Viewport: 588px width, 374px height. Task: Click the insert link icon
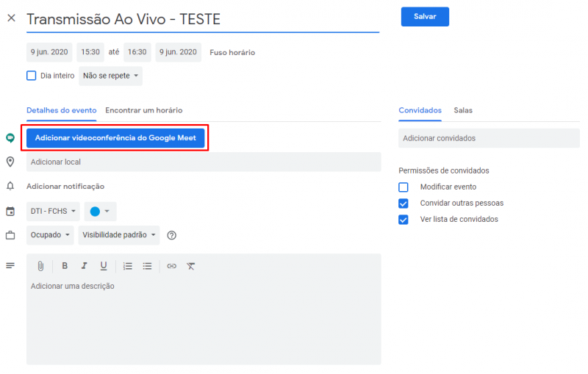pyautogui.click(x=171, y=266)
